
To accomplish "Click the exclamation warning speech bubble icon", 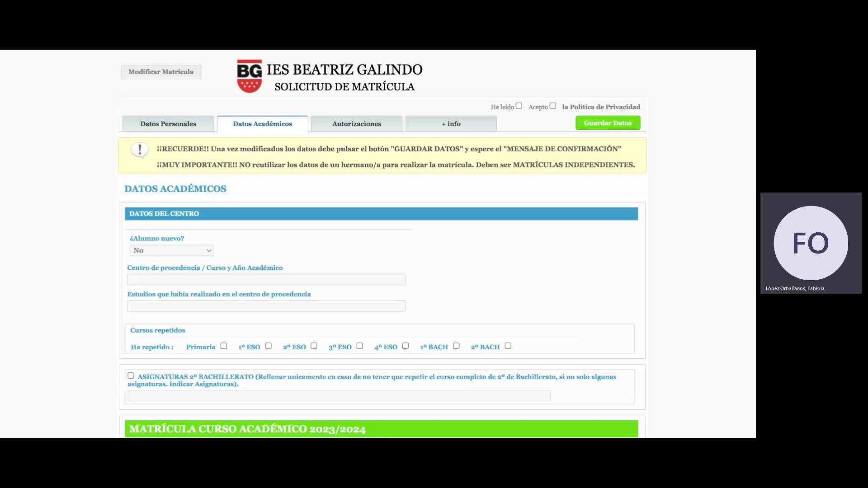I will 140,150.
